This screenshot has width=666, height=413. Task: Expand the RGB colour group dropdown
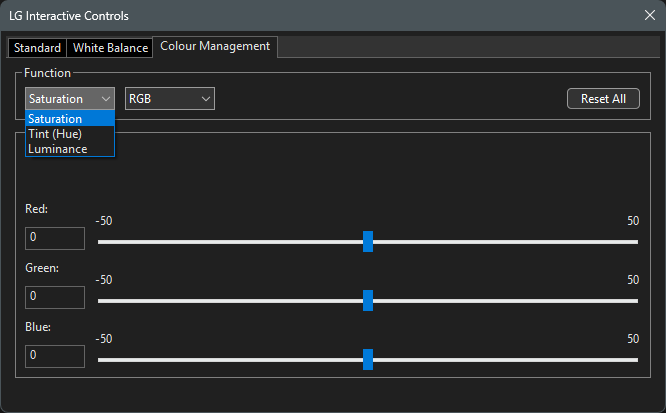coord(170,99)
